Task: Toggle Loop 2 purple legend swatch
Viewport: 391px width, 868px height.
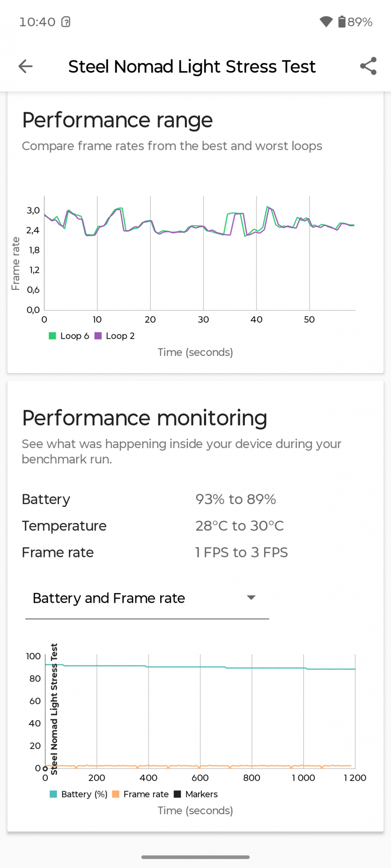Action: coord(98,336)
